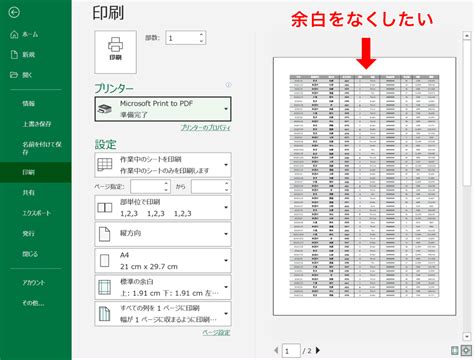This screenshot has width=474, height=360.
Task: Open 縦方向 orientation dropdown
Action: [x=163, y=234]
